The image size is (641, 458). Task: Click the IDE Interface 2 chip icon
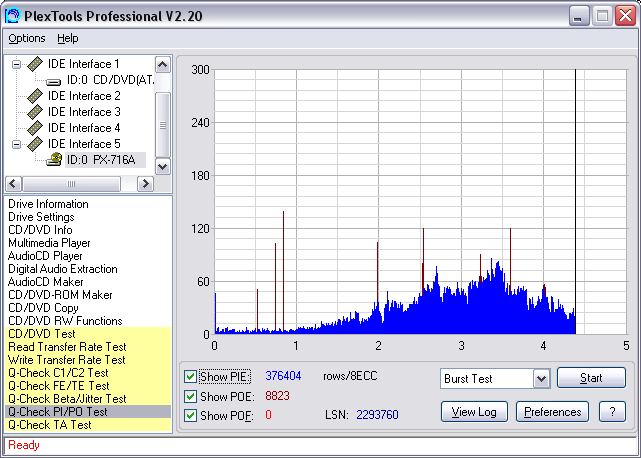35,96
